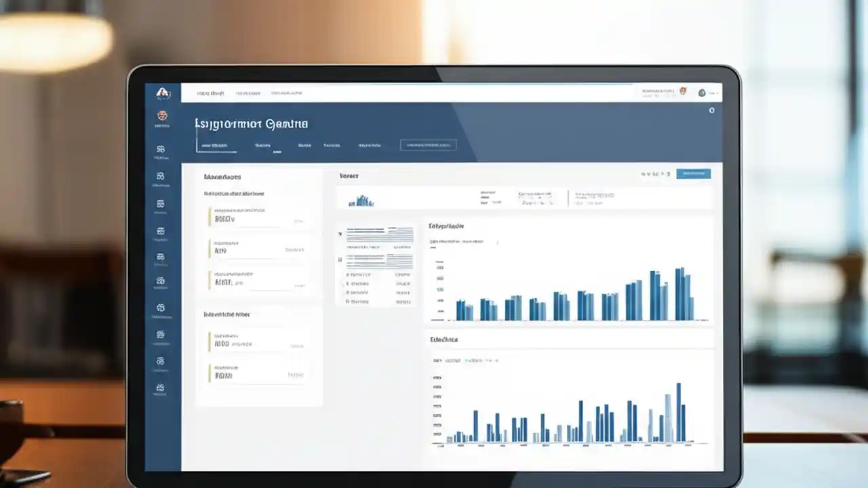Toggle the first sort icon near the panel header
The height and width of the screenshot is (488, 868).
[644, 174]
